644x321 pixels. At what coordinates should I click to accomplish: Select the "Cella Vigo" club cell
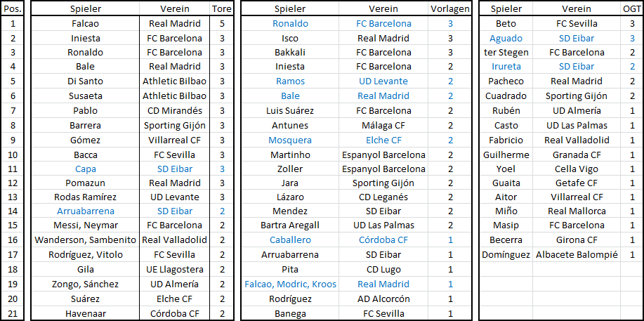point(577,169)
